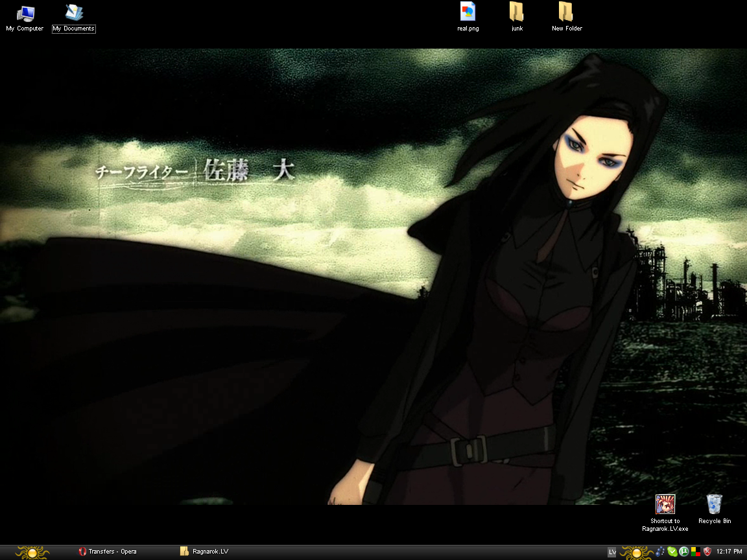Viewport: 747px width, 560px height.
Task: Open the green Skype status tray icon
Action: [672, 552]
